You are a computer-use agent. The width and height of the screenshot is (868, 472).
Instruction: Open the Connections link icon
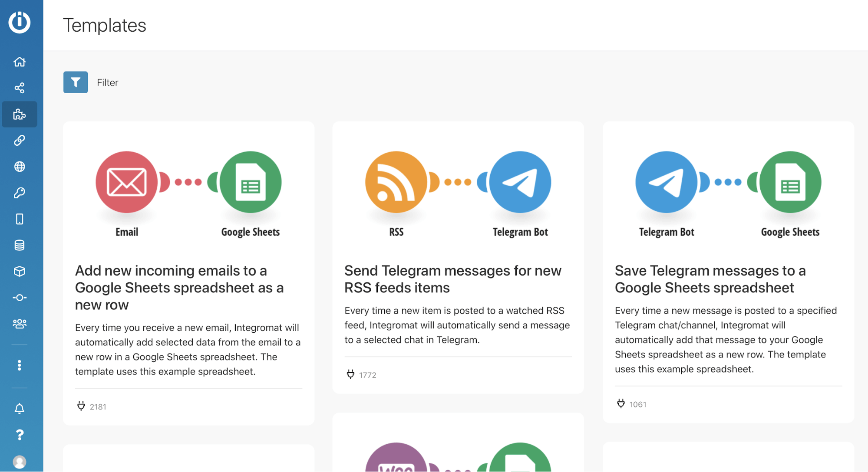pyautogui.click(x=20, y=140)
